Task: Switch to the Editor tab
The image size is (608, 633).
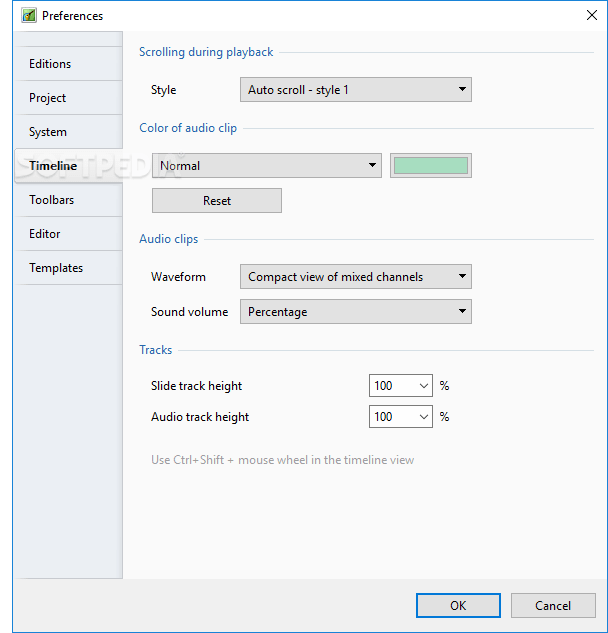Action: [x=69, y=234]
